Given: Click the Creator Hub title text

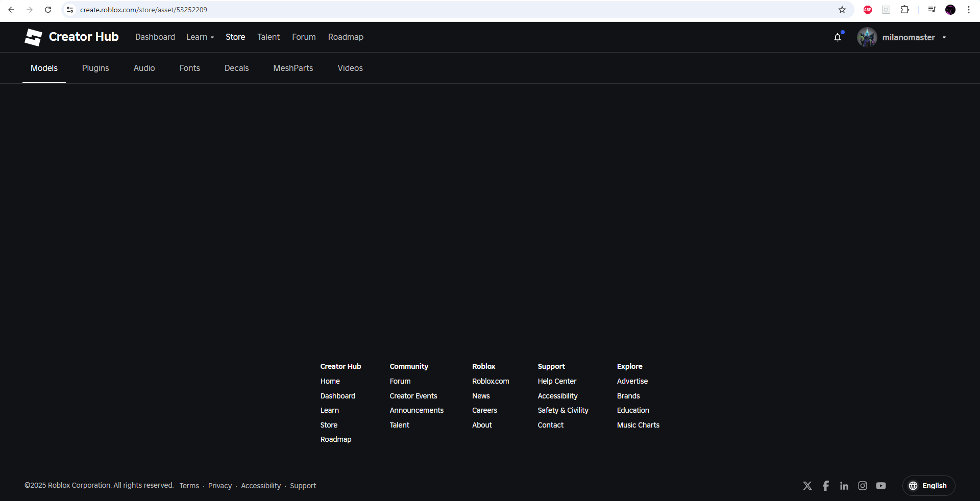Looking at the screenshot, I should pyautogui.click(x=84, y=37).
